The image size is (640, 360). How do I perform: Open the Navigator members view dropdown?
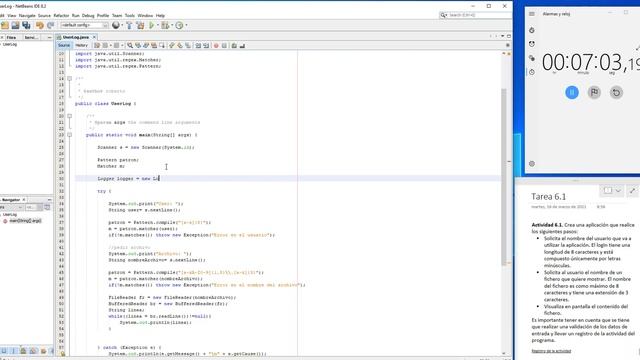click(x=11, y=207)
